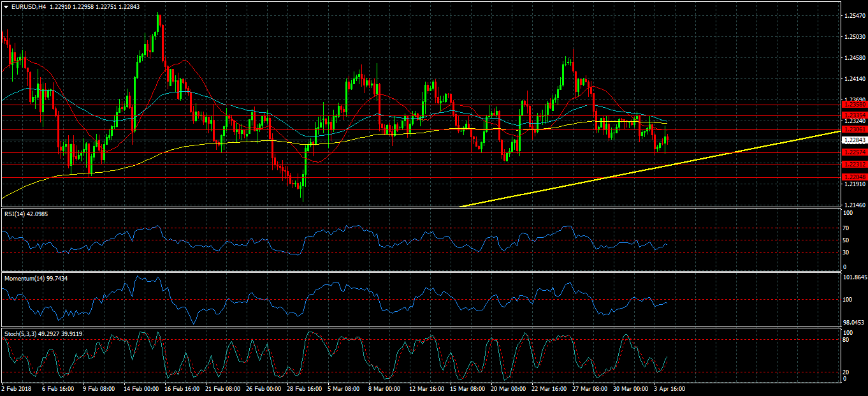868x396 pixels.
Task: Click the 1.21460 label on price scale
Action: [853, 205]
